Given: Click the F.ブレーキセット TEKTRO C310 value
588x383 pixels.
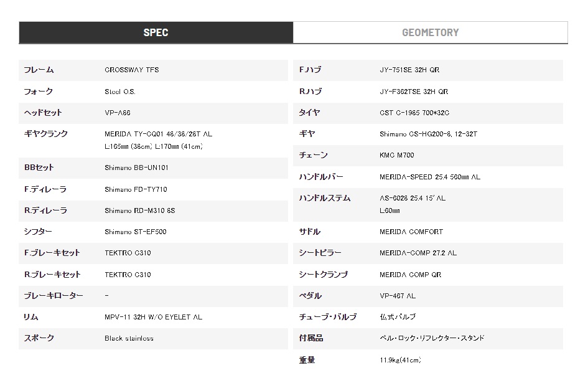Looking at the screenshot, I should pyautogui.click(x=128, y=253).
